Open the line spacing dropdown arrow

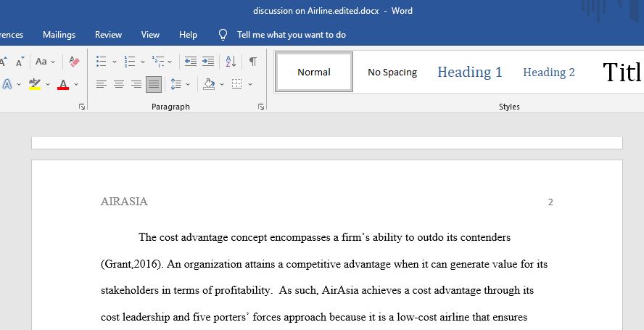click(x=188, y=84)
